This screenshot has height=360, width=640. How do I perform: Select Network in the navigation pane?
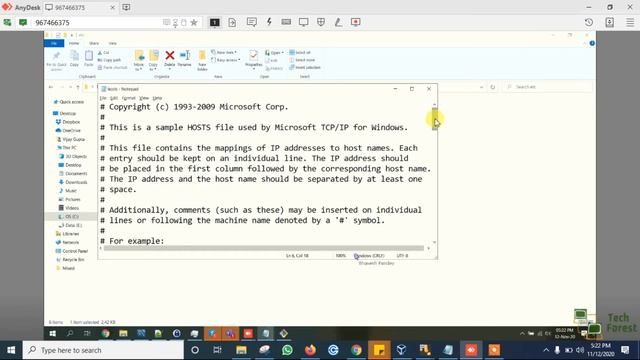(67, 242)
